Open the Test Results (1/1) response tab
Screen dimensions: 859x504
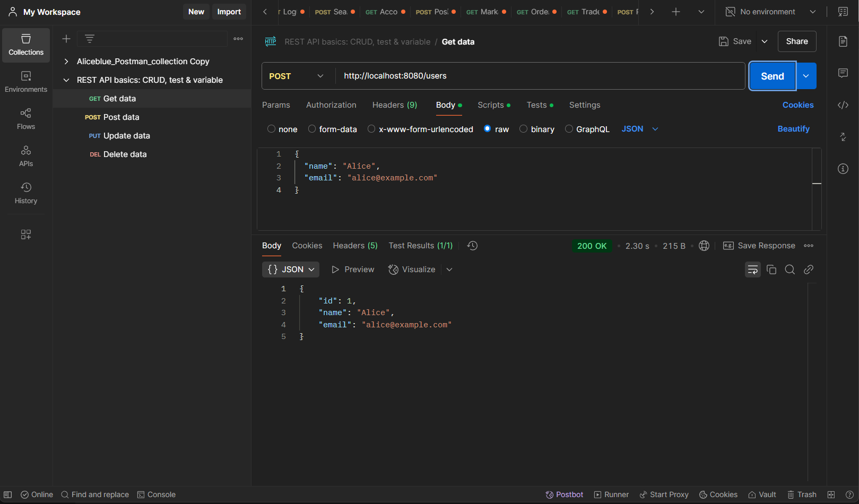tap(421, 246)
